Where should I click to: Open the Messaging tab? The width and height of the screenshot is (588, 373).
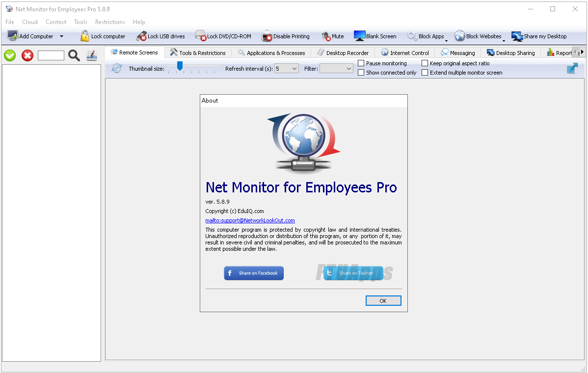[x=458, y=53]
